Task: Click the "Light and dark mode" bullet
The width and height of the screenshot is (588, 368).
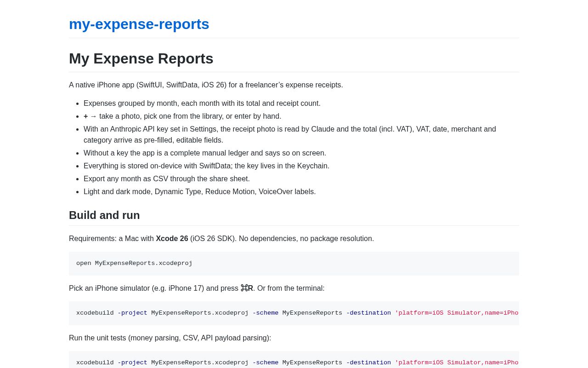Action: point(200,192)
